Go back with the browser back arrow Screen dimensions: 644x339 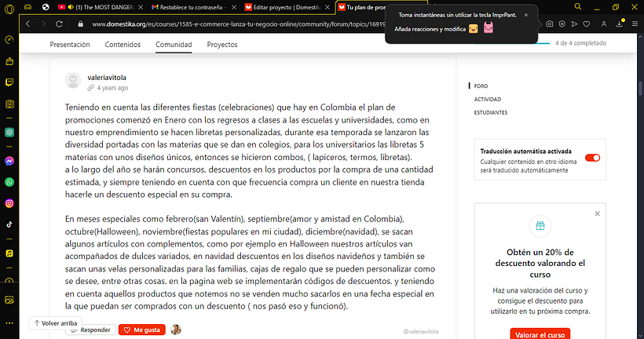point(28,24)
